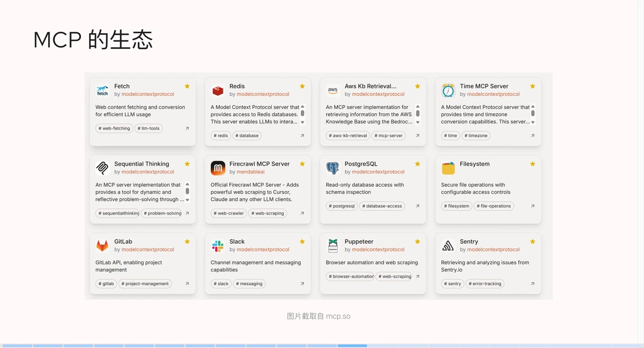Click the Slack logo icon
Image resolution: width=644 pixels, height=348 pixels.
[x=218, y=246]
